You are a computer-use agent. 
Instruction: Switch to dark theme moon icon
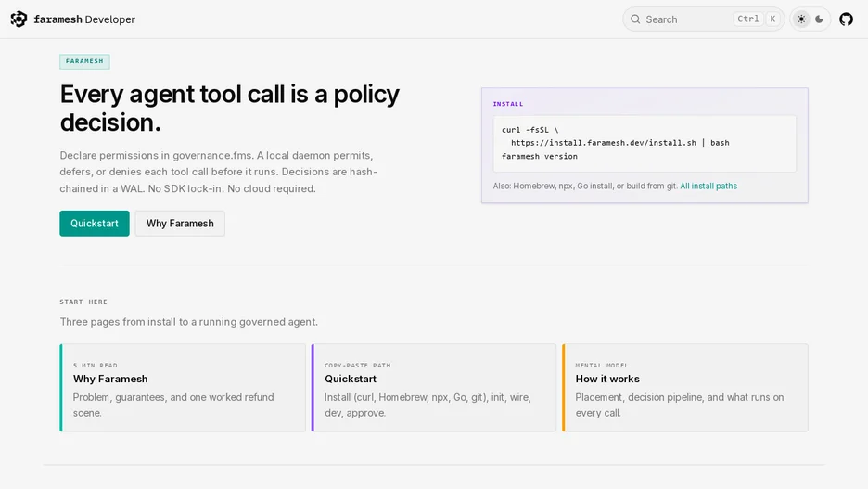tap(819, 19)
